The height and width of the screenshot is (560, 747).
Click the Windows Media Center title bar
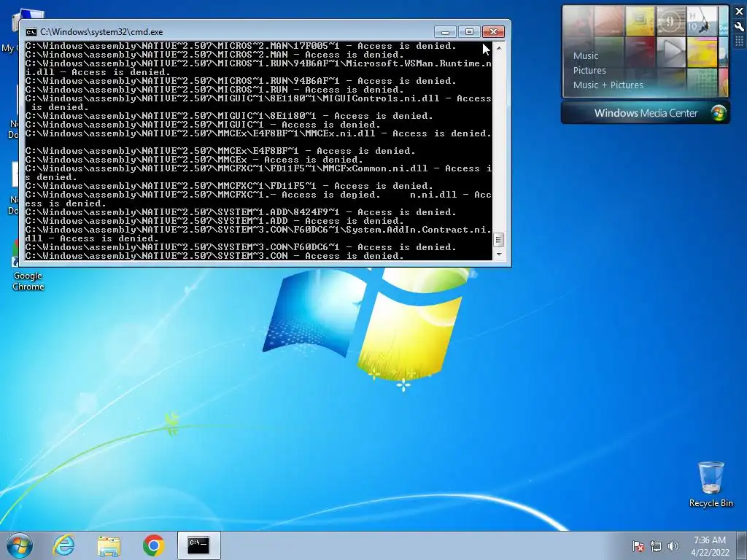click(x=646, y=113)
